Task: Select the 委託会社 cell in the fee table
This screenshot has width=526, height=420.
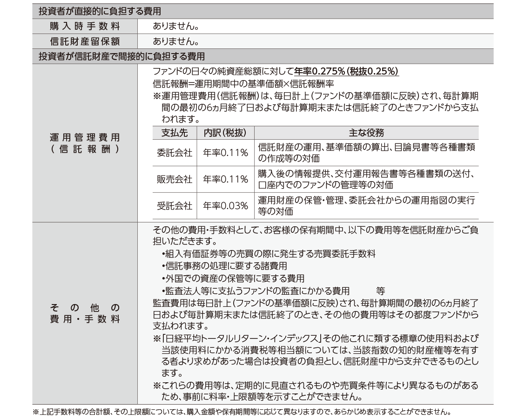Action: click(175, 153)
